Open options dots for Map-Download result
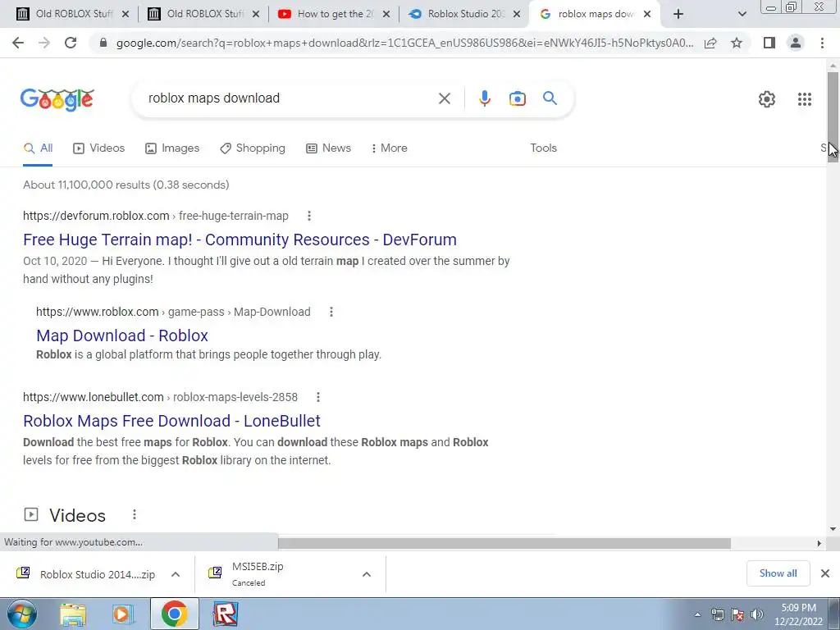The height and width of the screenshot is (630, 840). tap(331, 312)
